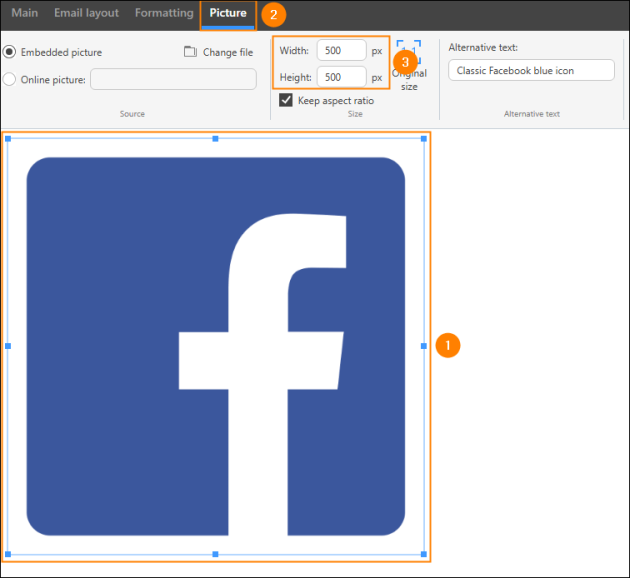Select the Picture tab
This screenshot has height=578, width=630.
[x=228, y=13]
